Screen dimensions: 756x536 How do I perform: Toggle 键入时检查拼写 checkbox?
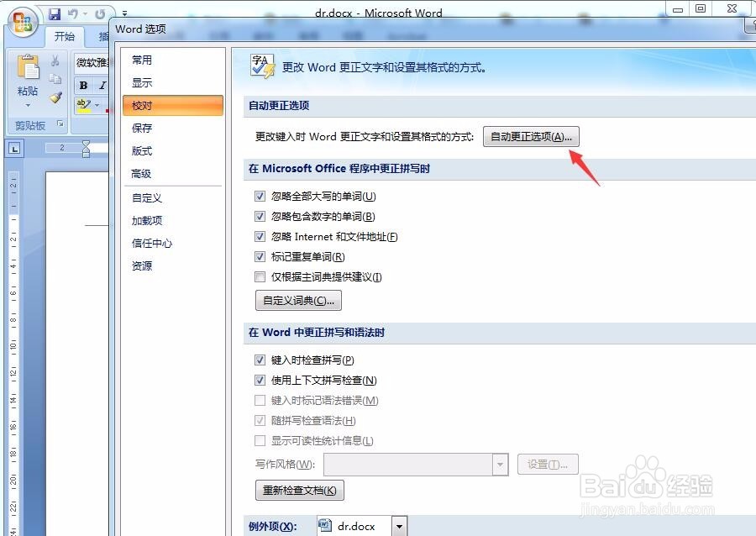(260, 360)
